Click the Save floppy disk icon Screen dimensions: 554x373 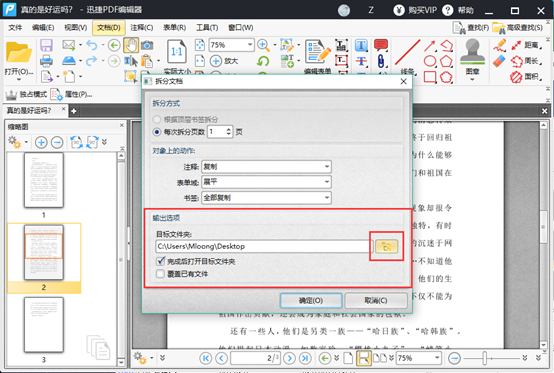(46, 46)
